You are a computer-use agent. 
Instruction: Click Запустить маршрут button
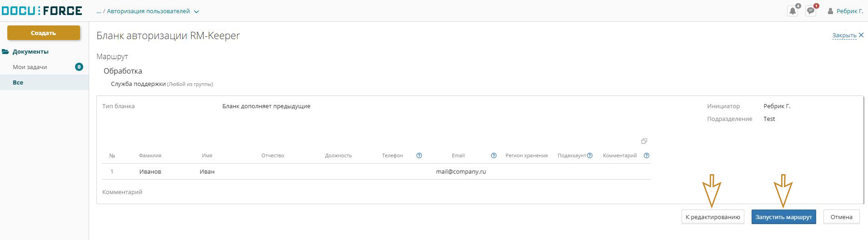click(783, 217)
